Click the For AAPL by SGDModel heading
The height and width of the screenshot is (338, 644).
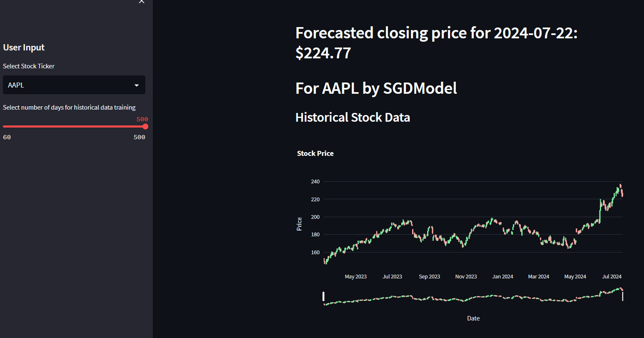[376, 88]
